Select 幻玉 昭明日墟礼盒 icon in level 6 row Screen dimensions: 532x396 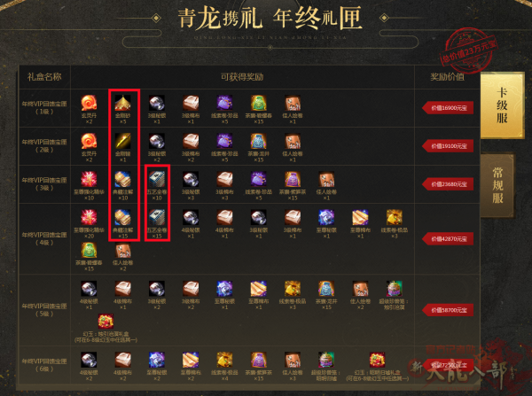pyautogui.click(x=378, y=360)
